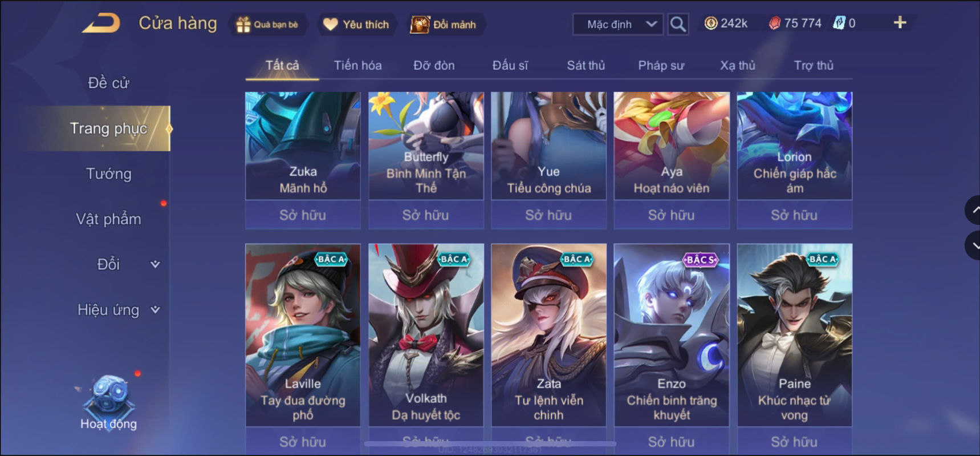
Task: Open Enzo Chiến binh trăng khuyết skin
Action: pyautogui.click(x=672, y=335)
